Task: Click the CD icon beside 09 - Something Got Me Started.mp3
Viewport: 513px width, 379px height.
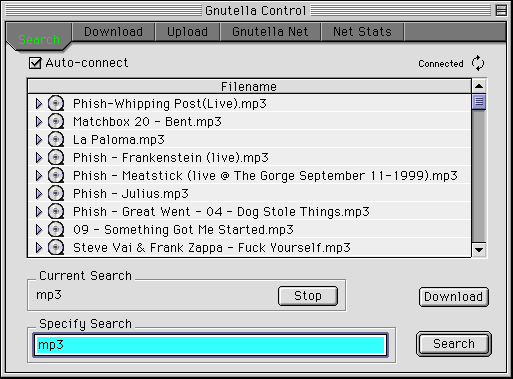Action: tap(56, 230)
